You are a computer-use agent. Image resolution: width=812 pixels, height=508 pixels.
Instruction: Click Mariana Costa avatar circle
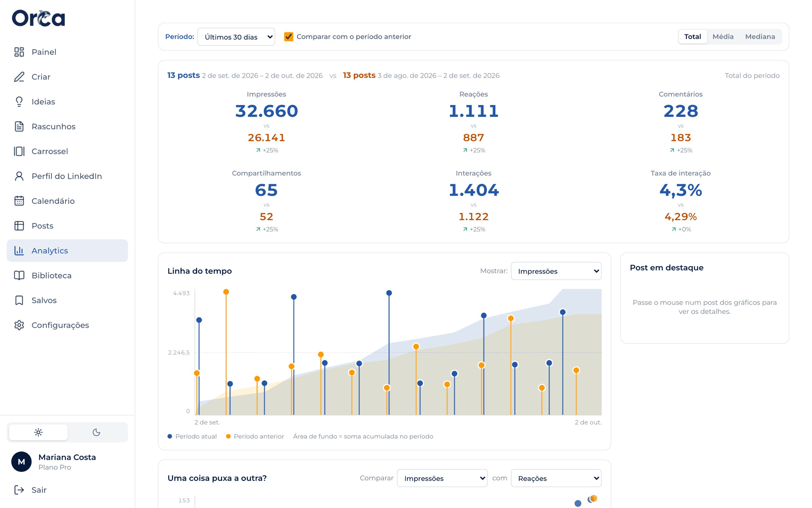click(x=21, y=462)
